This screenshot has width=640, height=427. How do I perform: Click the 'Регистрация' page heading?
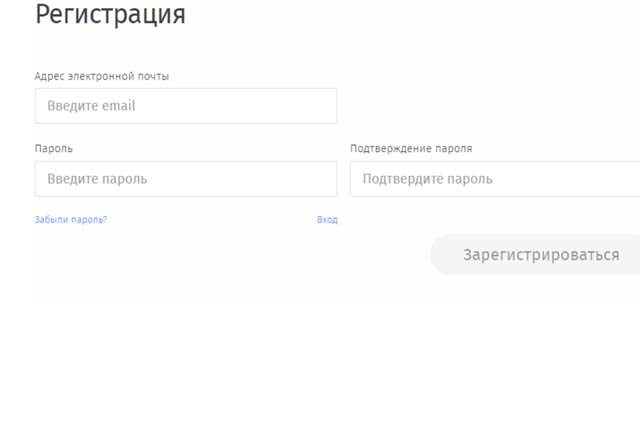pyautogui.click(x=110, y=14)
